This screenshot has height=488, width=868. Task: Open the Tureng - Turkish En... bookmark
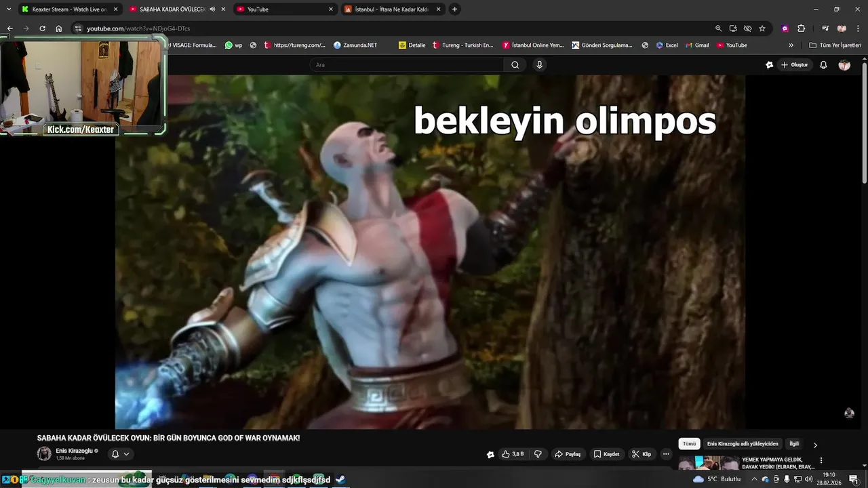462,45
